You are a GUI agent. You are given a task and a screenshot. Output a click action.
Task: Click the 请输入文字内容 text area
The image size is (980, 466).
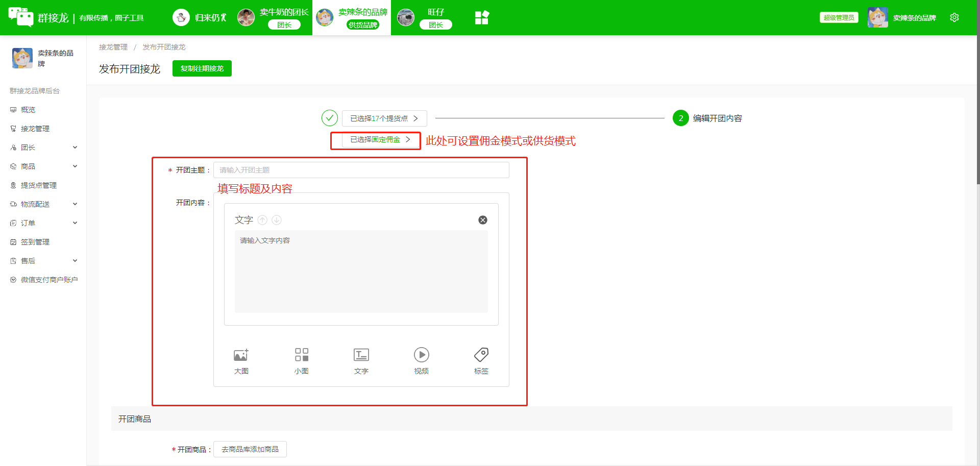(x=361, y=272)
